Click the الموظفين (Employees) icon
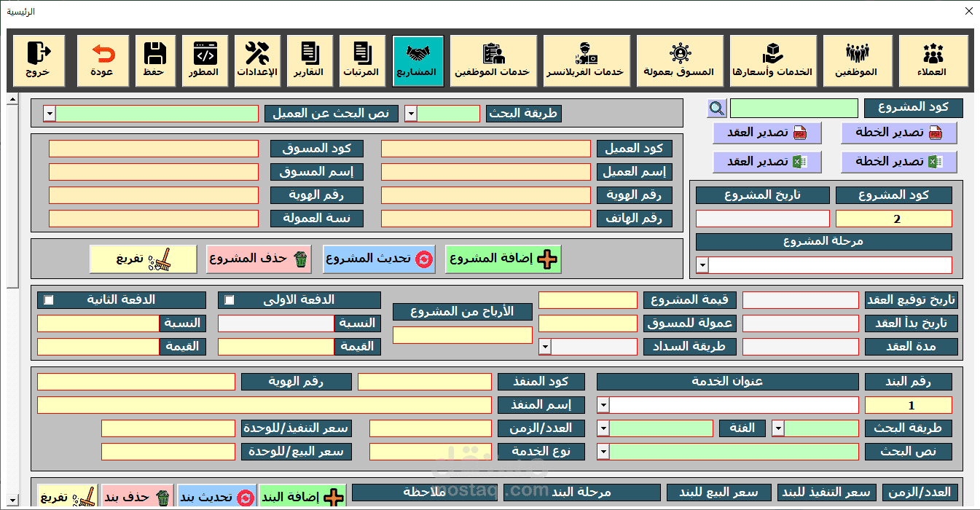This screenshot has height=510, width=980. (858, 60)
